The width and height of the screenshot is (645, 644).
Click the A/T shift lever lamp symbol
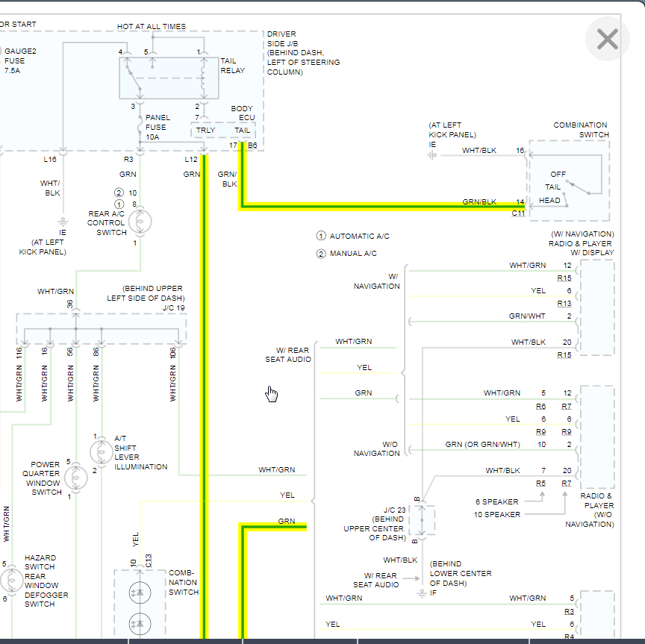(102, 451)
